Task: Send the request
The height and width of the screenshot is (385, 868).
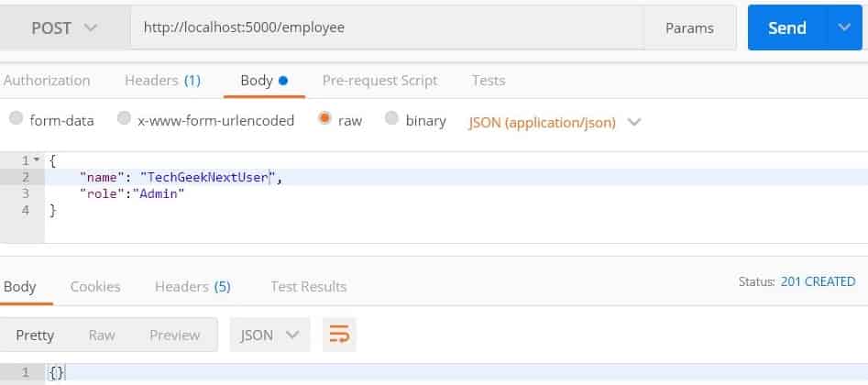Action: pos(786,27)
